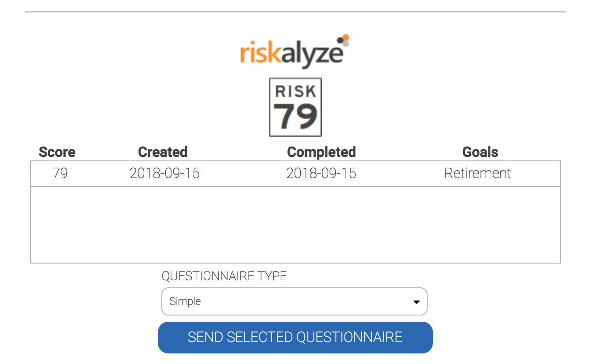Click the Goals column header
Viewport: 589px width, 364px height.
[480, 152]
